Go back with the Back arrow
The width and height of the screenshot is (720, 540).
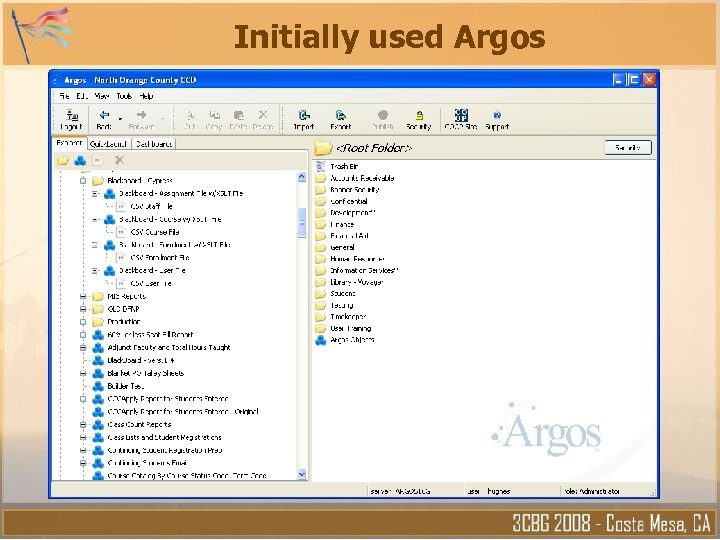click(104, 115)
